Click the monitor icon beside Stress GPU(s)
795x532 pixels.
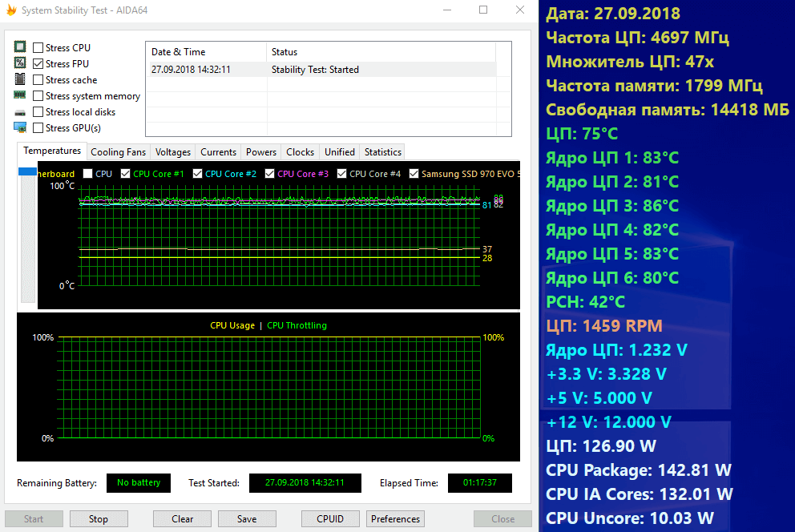click(20, 127)
